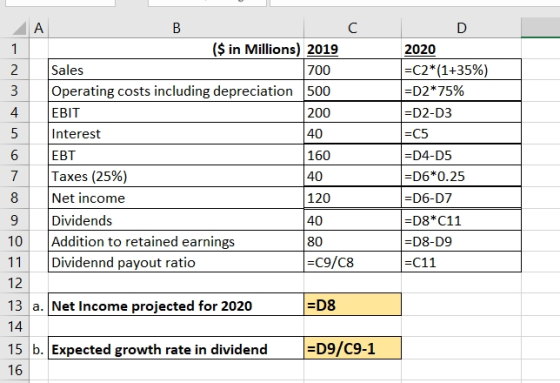
Task: Select the EBIT label cell
Action: (x=176, y=113)
